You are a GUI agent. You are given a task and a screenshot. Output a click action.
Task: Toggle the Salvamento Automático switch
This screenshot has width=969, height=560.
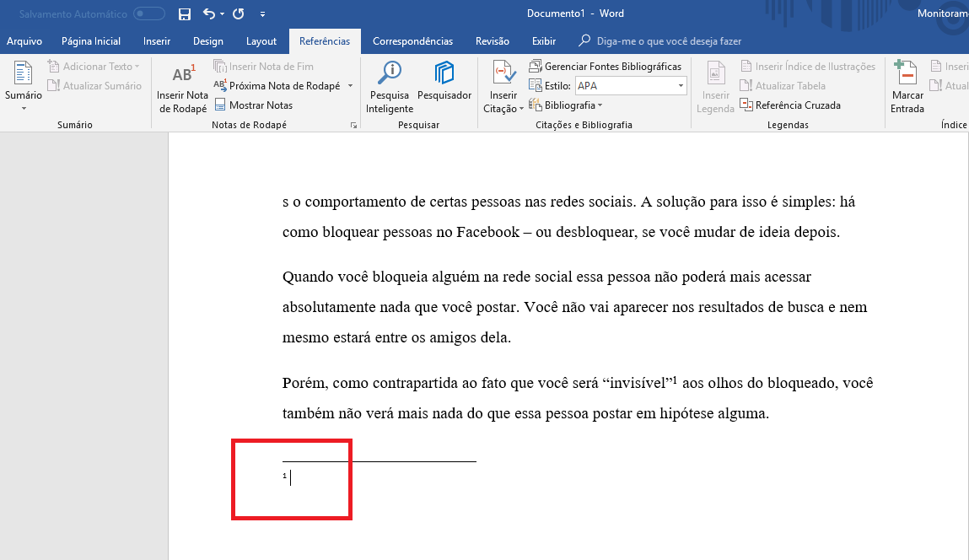tap(149, 13)
